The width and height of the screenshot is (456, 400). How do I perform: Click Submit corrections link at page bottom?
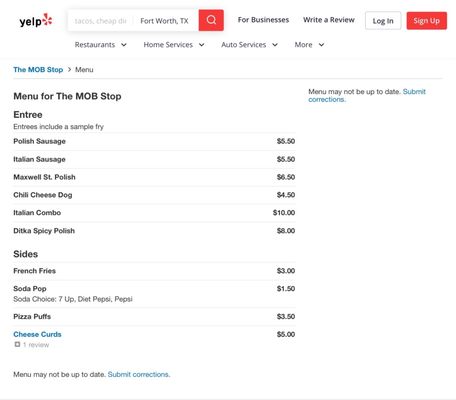point(139,374)
